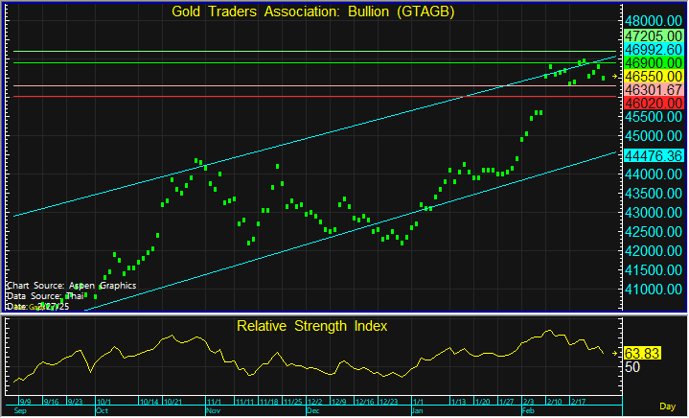Click the 50 level label on RSI axis

(x=632, y=368)
